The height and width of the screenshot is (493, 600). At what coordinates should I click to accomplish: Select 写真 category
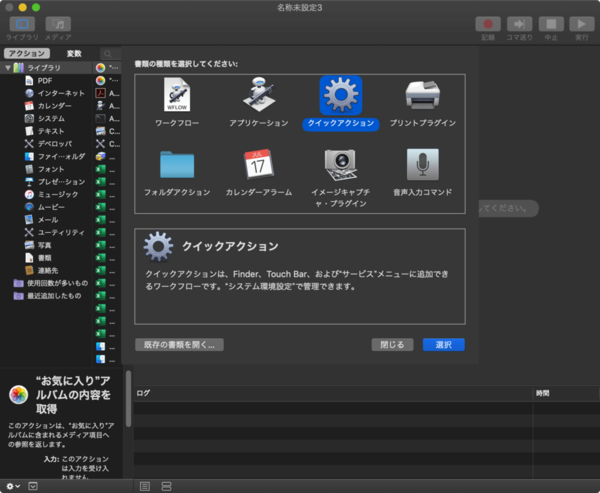point(46,245)
